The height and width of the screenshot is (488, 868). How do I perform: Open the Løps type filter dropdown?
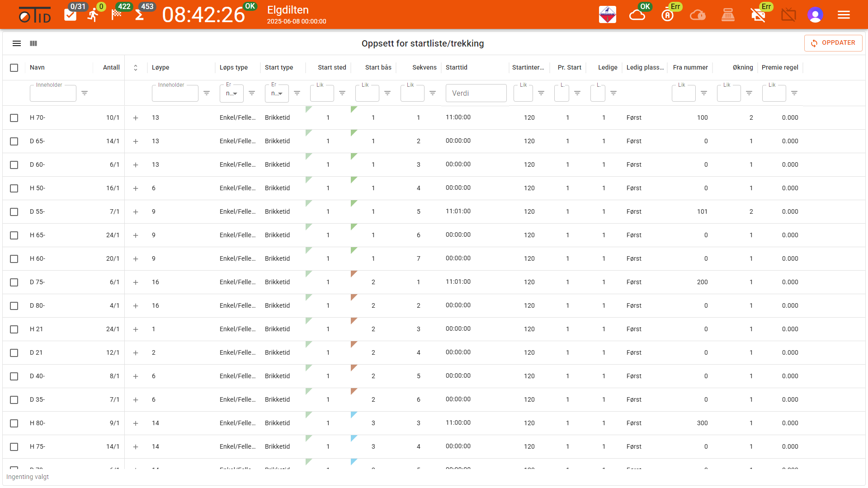(x=231, y=93)
